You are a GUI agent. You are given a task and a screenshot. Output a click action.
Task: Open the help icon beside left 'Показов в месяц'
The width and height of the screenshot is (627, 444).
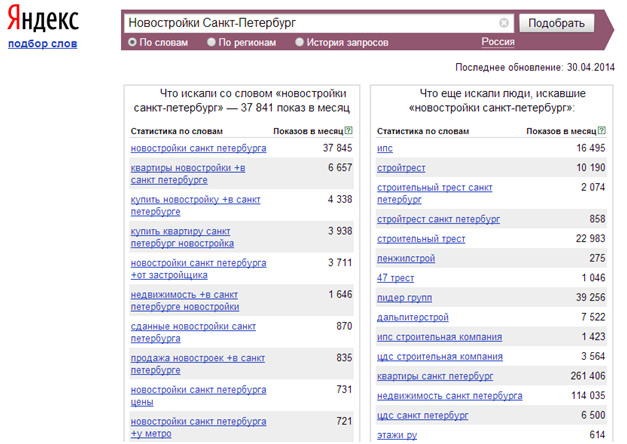[349, 130]
